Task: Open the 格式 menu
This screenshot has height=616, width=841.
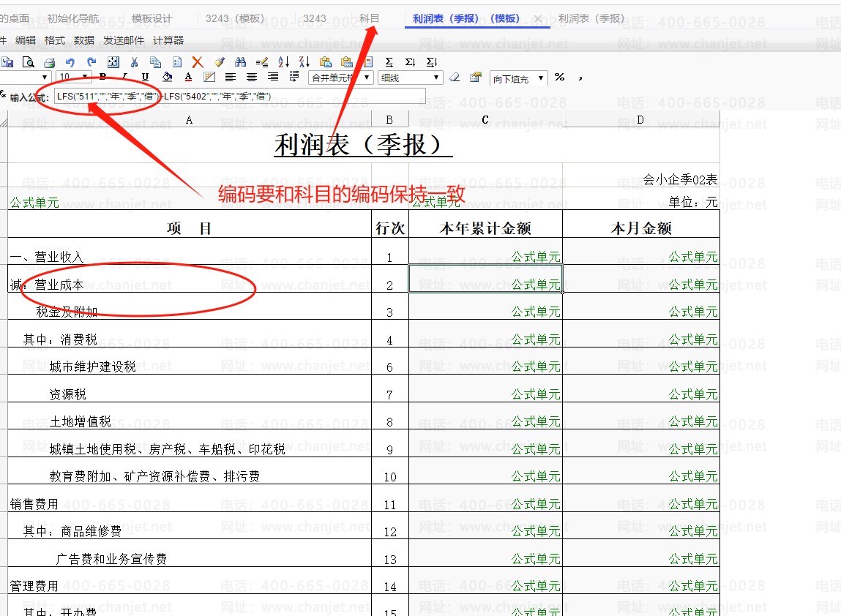Action: coord(55,40)
